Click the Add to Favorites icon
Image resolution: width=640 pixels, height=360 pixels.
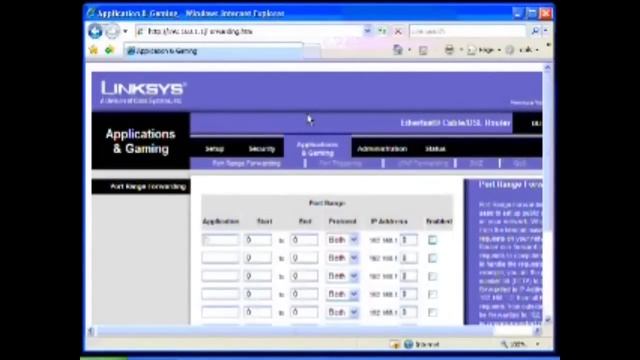[109, 50]
